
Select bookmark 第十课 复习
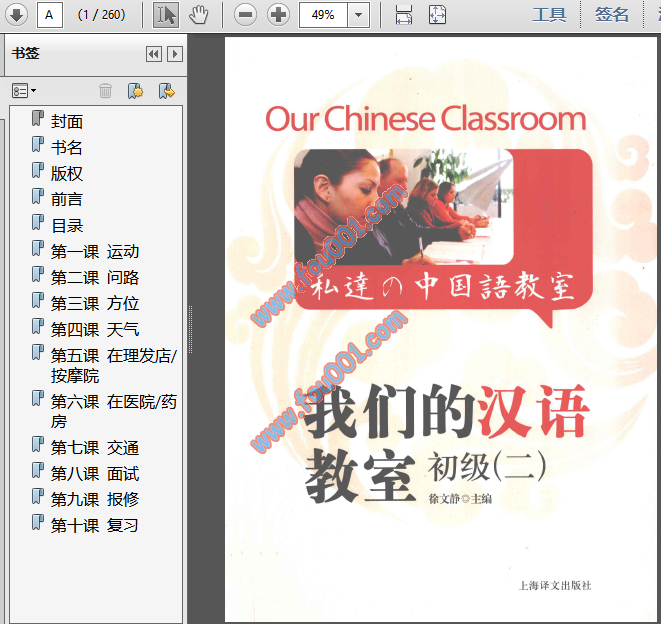point(95,526)
